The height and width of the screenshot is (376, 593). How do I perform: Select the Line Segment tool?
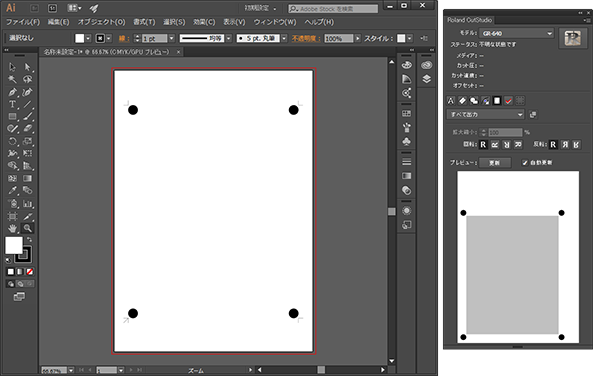[27, 104]
